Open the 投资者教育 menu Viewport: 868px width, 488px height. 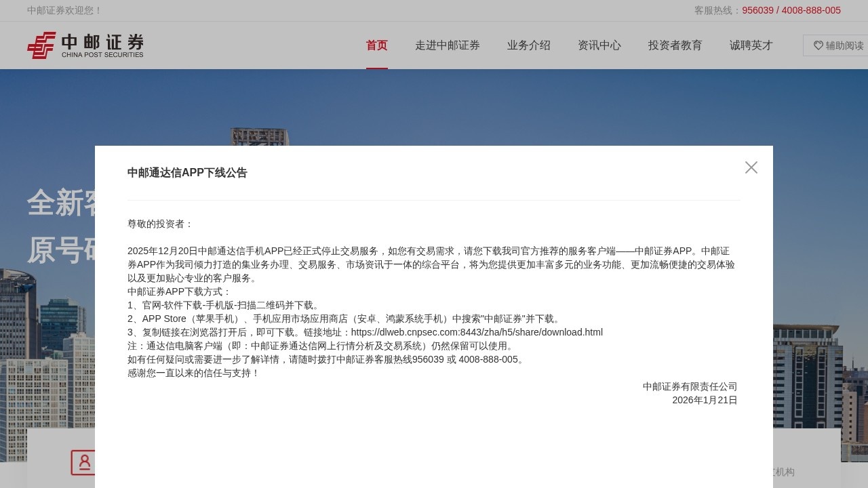tap(675, 45)
